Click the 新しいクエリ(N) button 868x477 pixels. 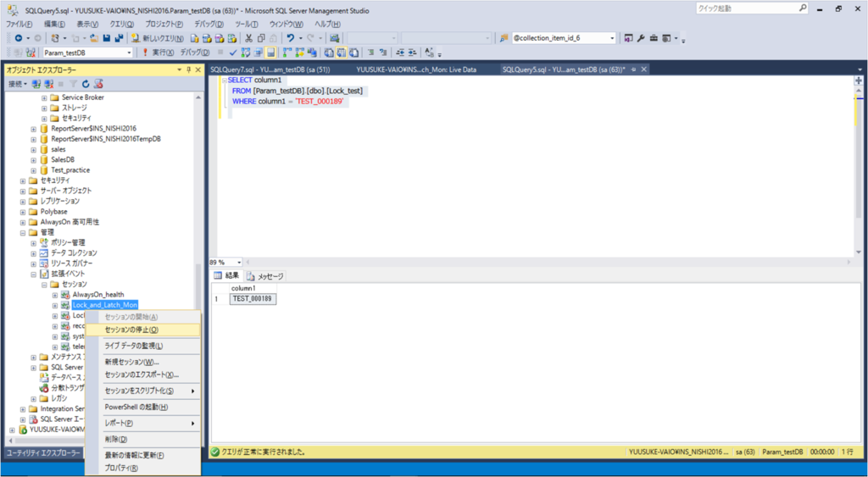(x=157, y=38)
